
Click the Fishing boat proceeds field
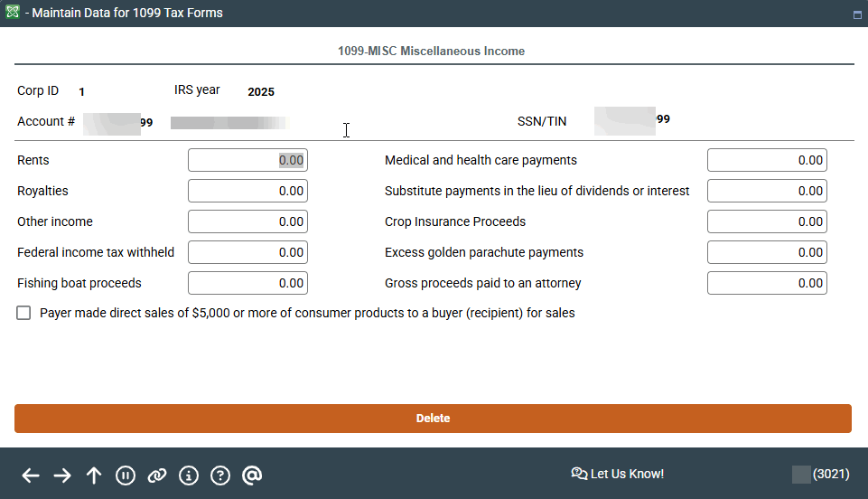click(x=247, y=283)
